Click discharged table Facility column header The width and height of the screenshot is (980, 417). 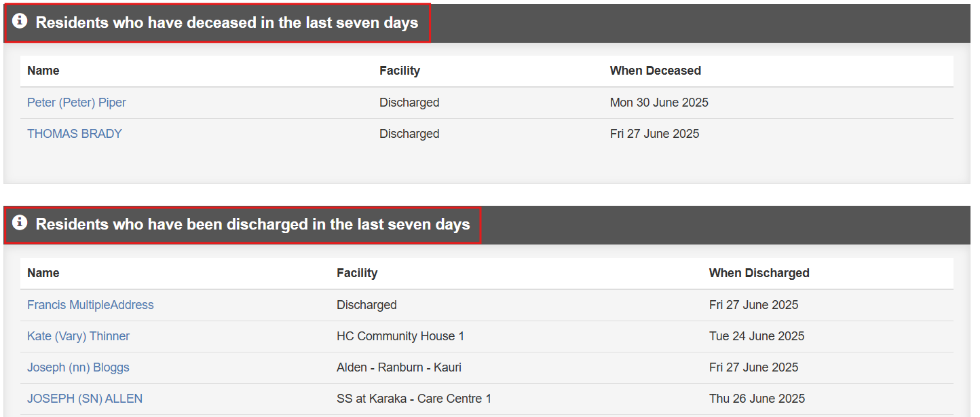[357, 273]
